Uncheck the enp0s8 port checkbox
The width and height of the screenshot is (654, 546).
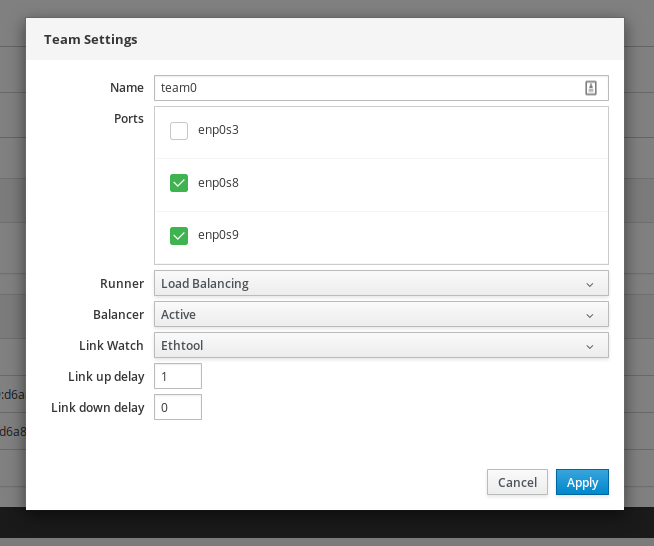179,183
